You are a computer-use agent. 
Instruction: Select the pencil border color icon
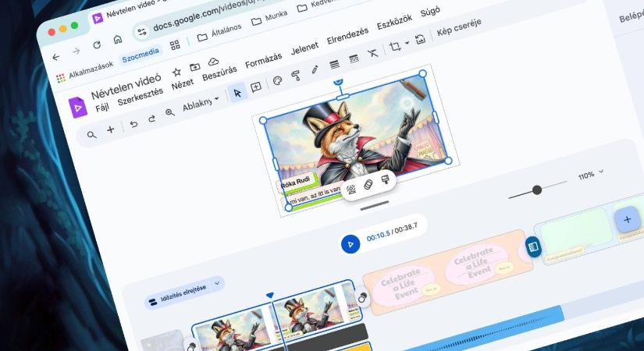pos(315,69)
